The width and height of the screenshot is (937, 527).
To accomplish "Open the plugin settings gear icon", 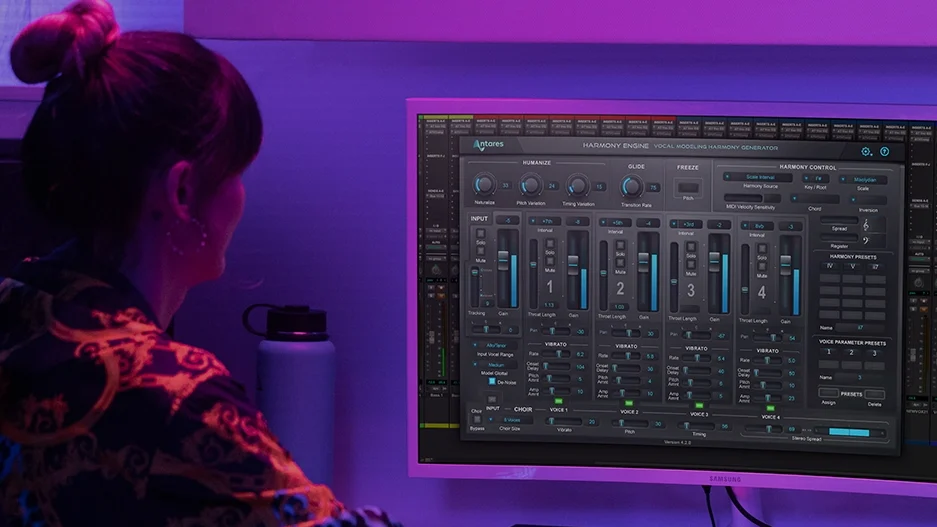I will [x=866, y=152].
